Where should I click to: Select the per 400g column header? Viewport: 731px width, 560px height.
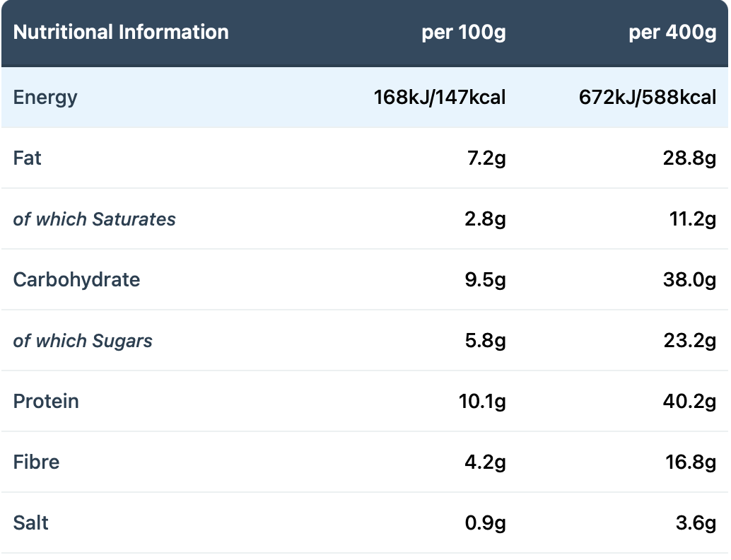672,33
